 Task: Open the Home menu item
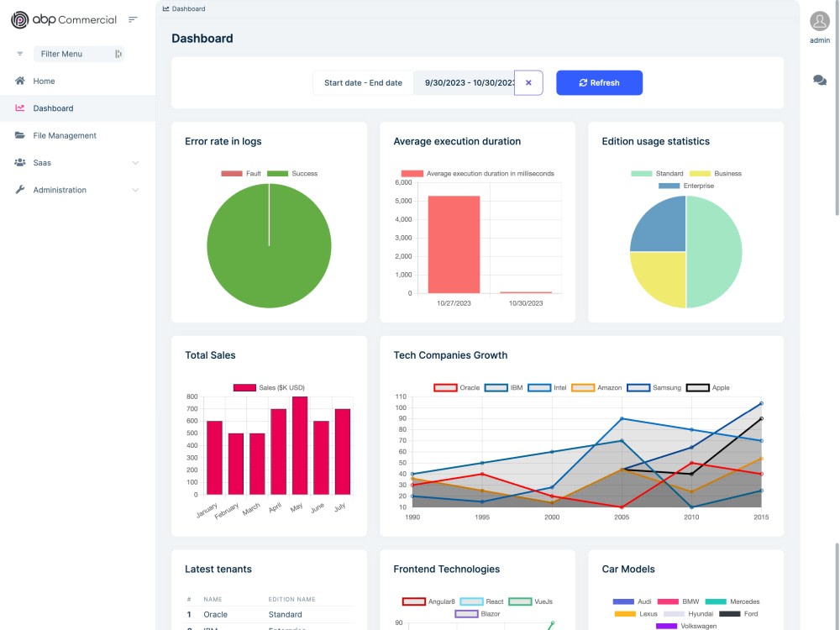point(44,81)
